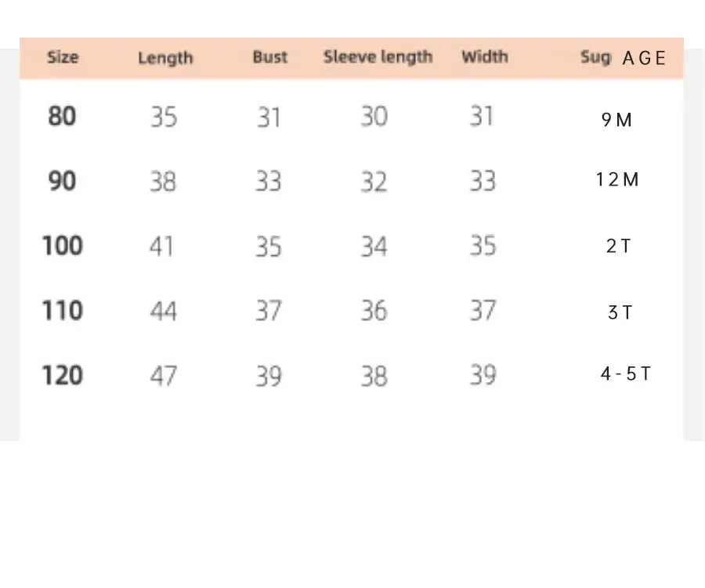
Task: Select size 80 row label
Action: tap(63, 117)
